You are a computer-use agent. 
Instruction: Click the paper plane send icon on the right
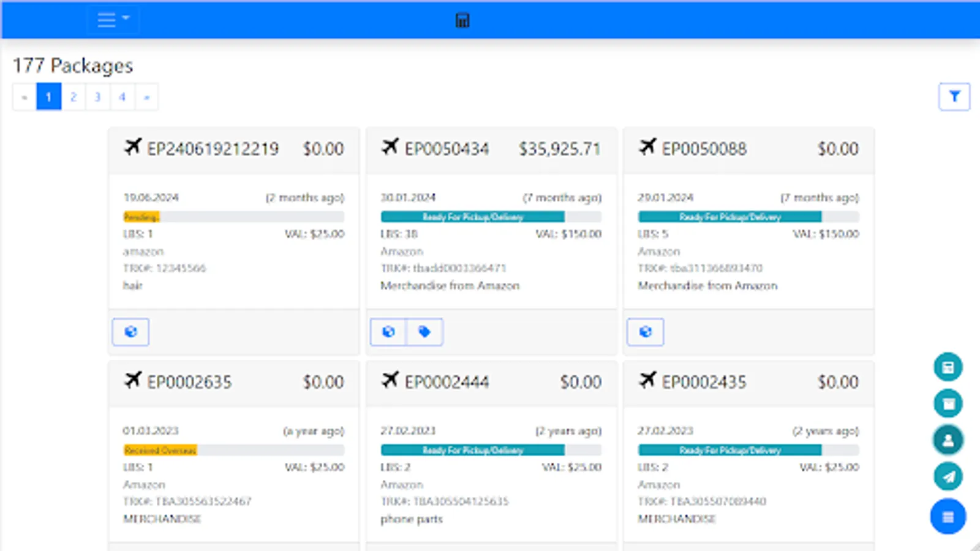tap(947, 477)
